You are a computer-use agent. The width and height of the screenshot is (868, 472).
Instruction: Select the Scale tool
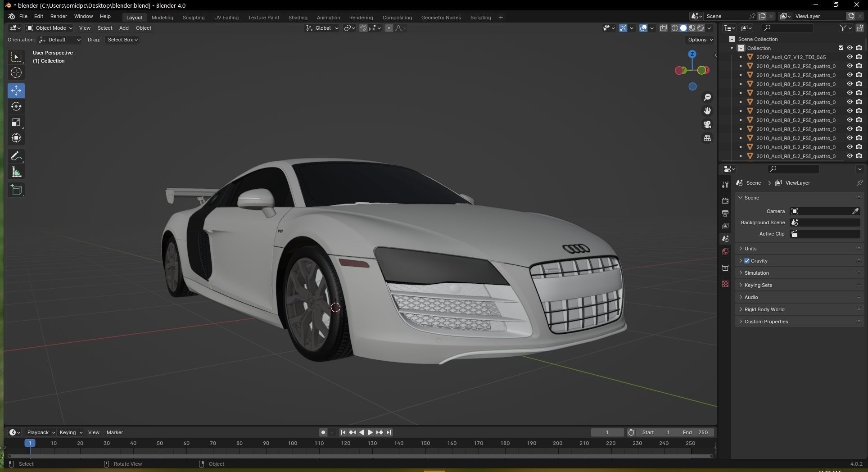pos(16,122)
